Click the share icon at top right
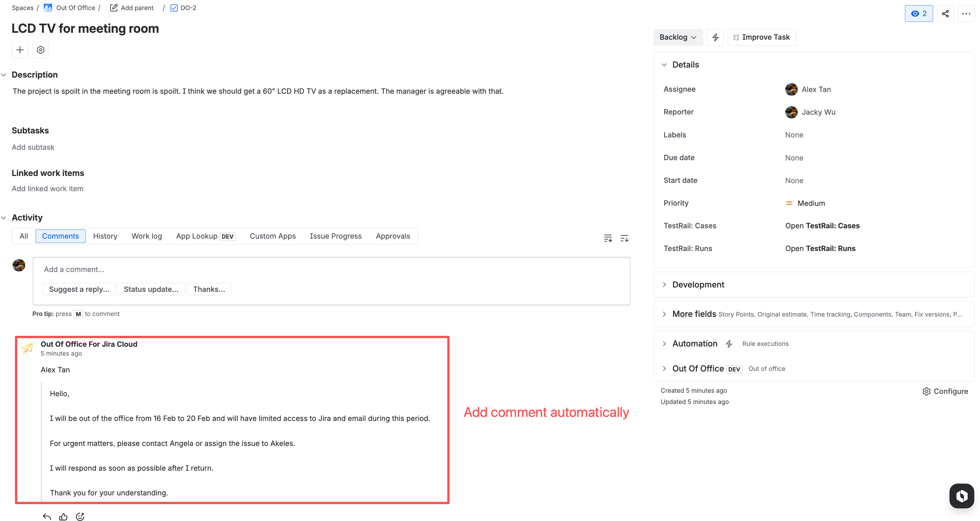The image size is (980, 521). (x=945, y=14)
